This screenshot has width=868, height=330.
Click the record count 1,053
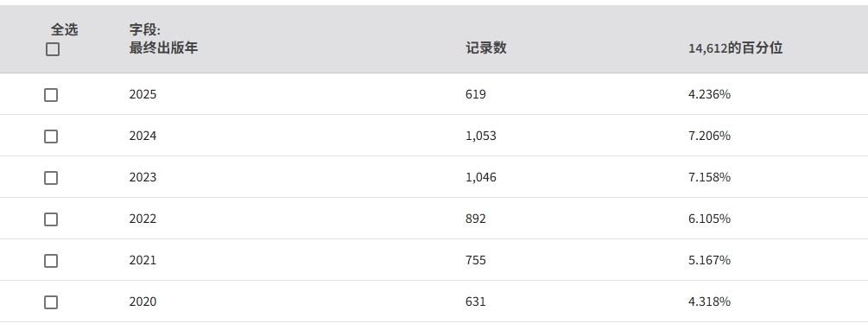pos(480,136)
